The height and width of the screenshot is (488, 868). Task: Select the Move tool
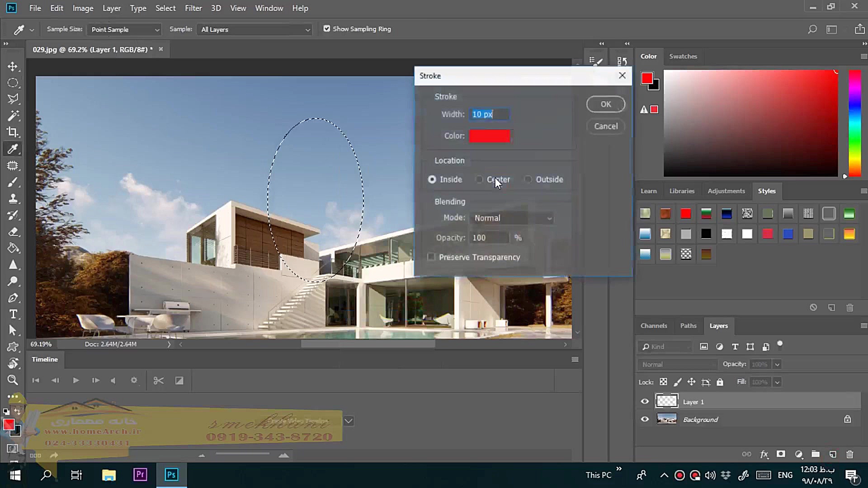(x=13, y=67)
